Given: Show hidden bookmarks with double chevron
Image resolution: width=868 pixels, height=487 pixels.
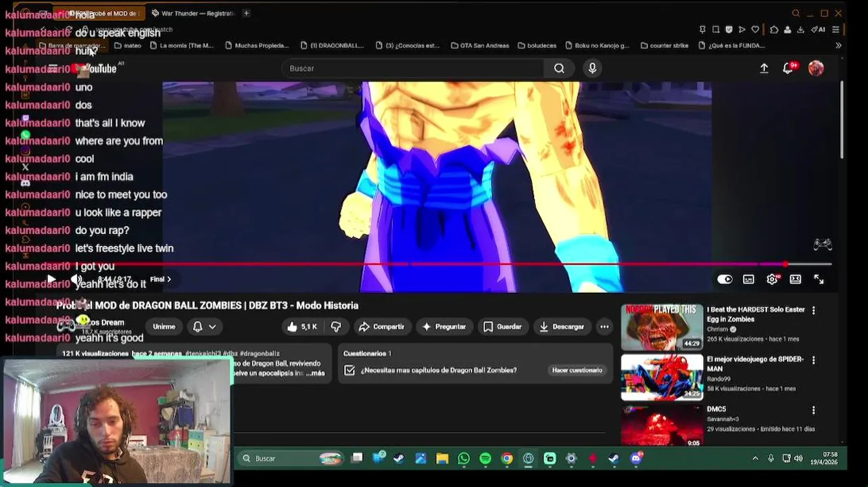Looking at the screenshot, I should tap(838, 45).
